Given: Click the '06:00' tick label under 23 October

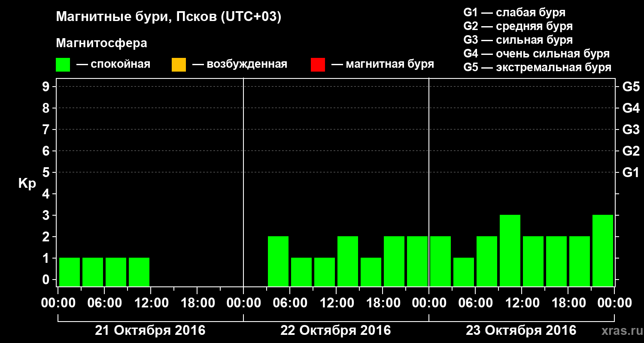Looking at the screenshot, I should click(x=475, y=303).
